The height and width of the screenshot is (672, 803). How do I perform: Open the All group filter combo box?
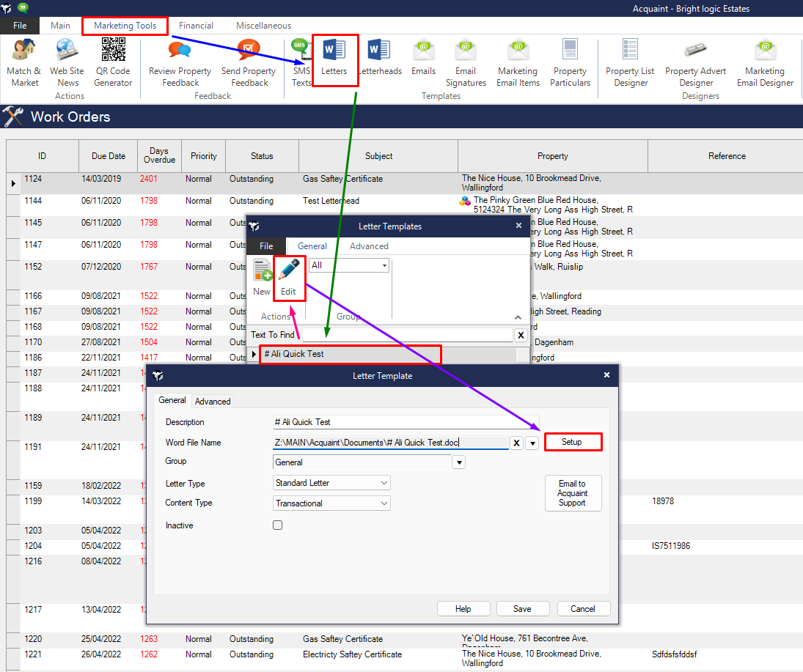point(348,265)
